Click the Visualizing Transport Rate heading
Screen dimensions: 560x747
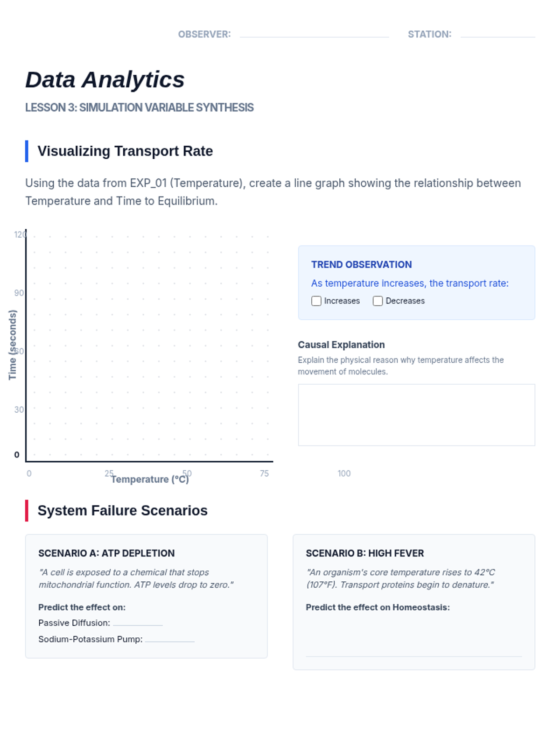click(125, 151)
